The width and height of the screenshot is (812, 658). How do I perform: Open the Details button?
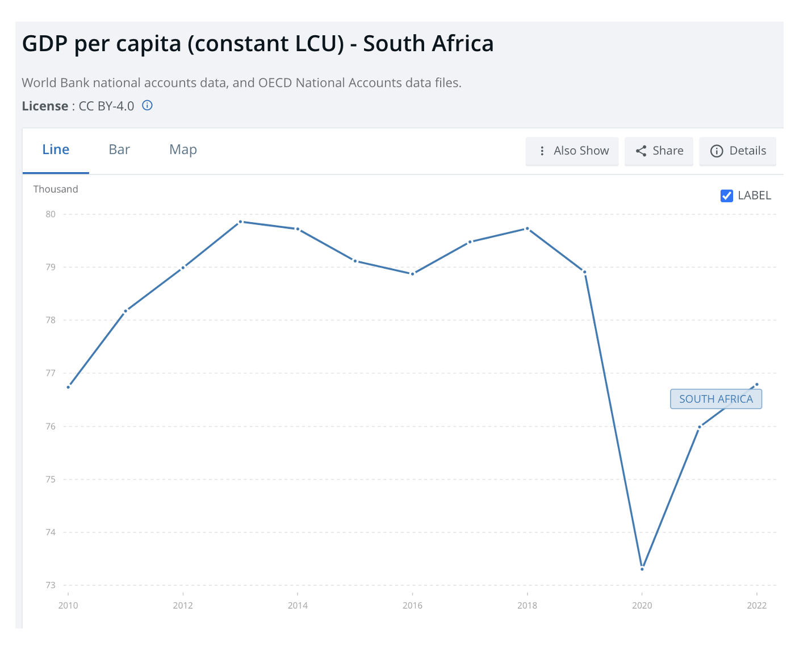(747, 151)
